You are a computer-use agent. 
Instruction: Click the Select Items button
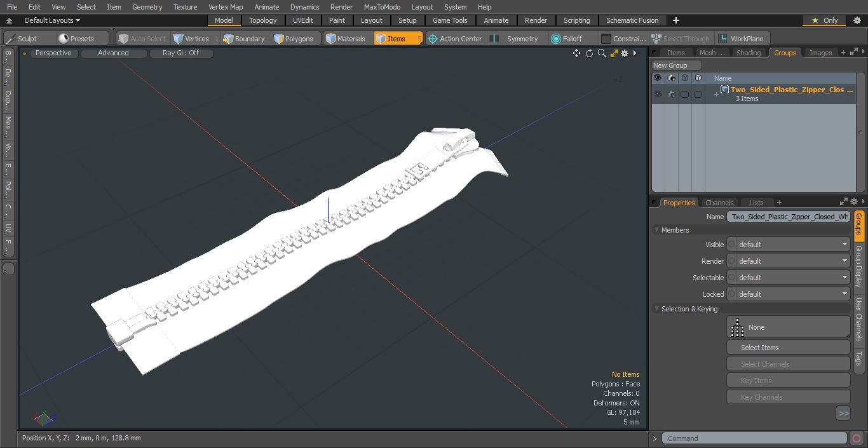click(788, 348)
